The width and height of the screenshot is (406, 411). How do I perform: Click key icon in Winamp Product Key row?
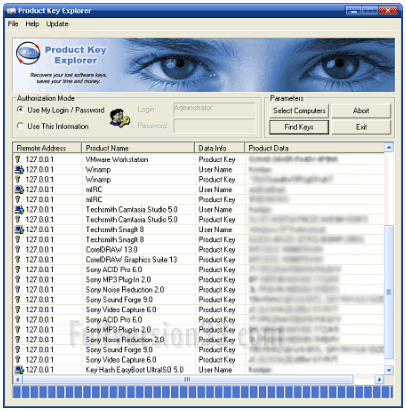[18, 180]
